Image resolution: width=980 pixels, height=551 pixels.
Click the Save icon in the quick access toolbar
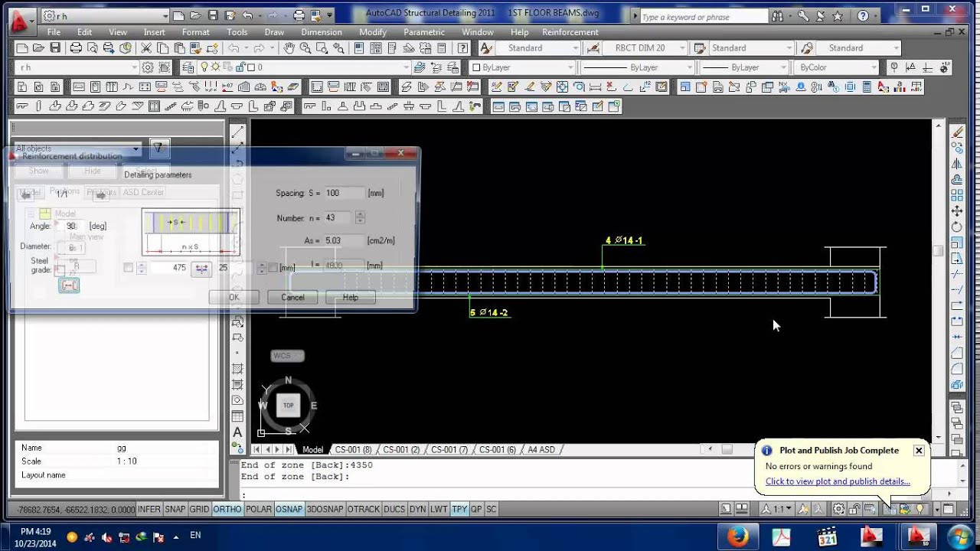pyautogui.click(x=213, y=15)
